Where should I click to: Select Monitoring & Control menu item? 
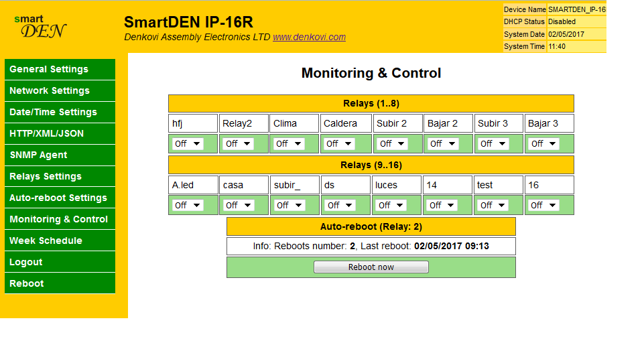(x=60, y=219)
